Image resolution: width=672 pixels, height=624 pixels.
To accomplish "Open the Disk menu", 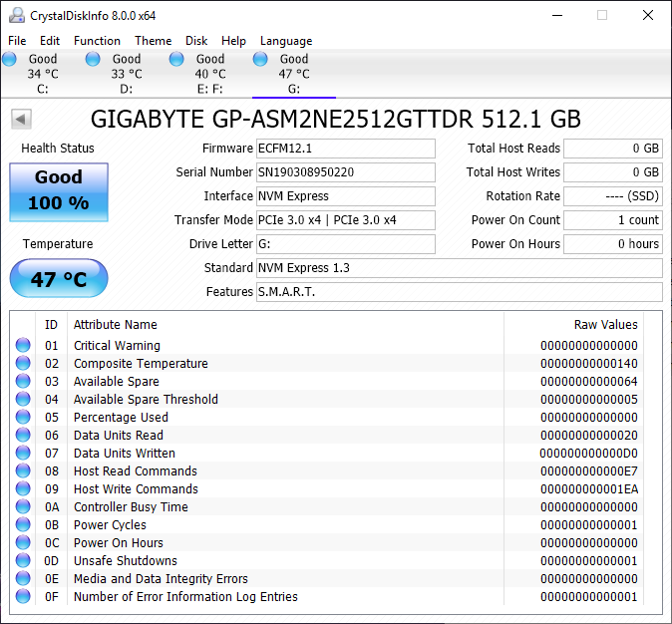I will click(x=196, y=41).
